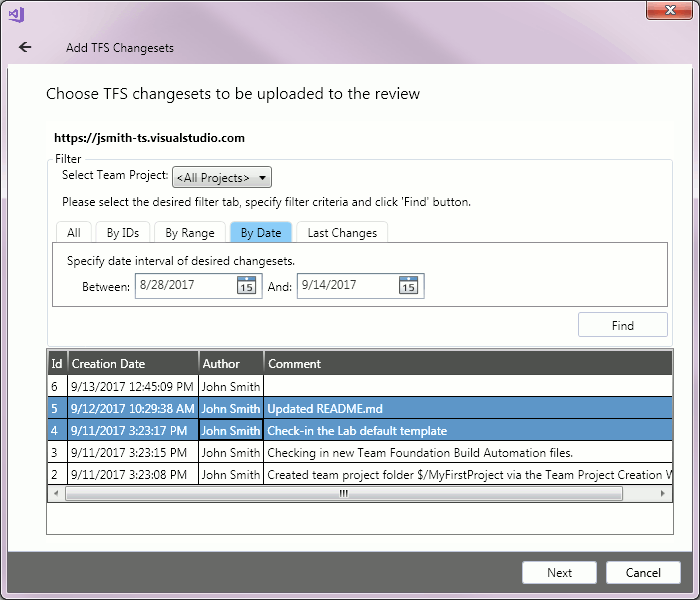The width and height of the screenshot is (700, 600).
Task: Click the And end date field
Action: click(x=347, y=286)
